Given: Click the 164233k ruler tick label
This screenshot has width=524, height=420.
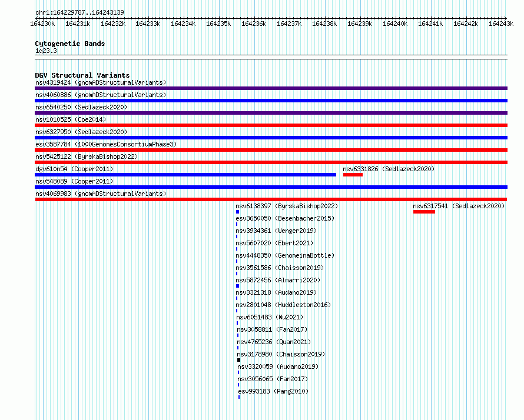Looking at the screenshot, I should coord(148,24).
